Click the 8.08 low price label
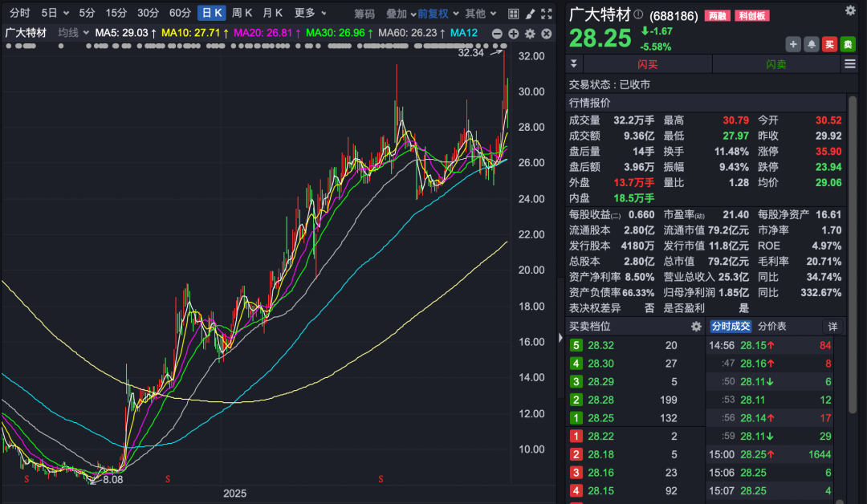Screen dimensions: 867x504 [113, 480]
